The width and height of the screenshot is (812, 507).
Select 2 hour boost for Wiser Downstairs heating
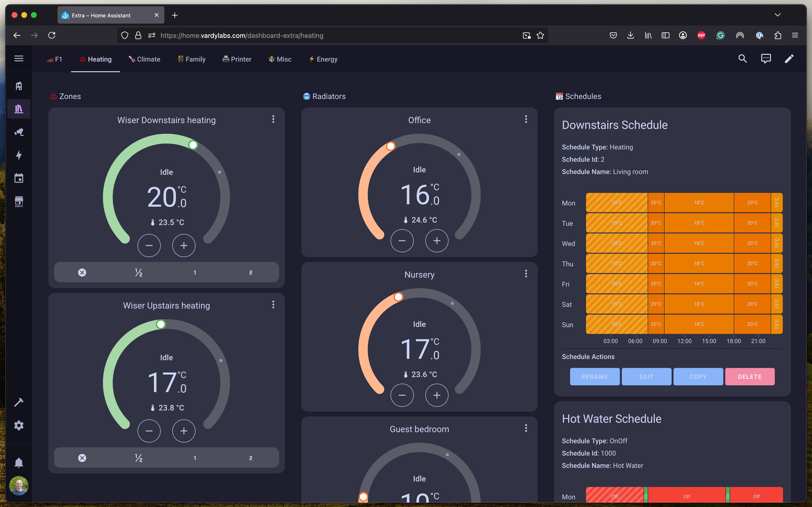coord(251,273)
